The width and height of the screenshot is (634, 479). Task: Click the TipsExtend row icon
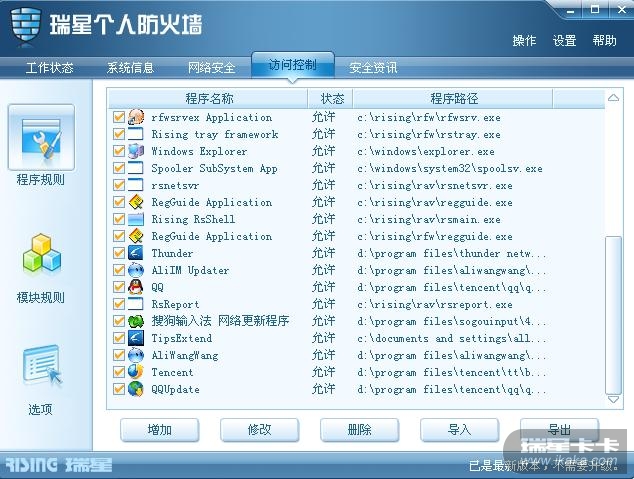coord(136,338)
